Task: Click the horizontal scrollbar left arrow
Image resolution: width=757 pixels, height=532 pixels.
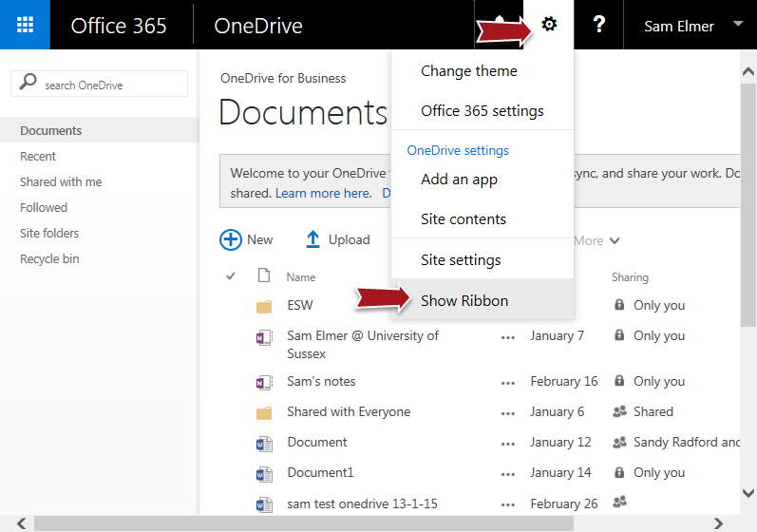Action: tap(21, 523)
